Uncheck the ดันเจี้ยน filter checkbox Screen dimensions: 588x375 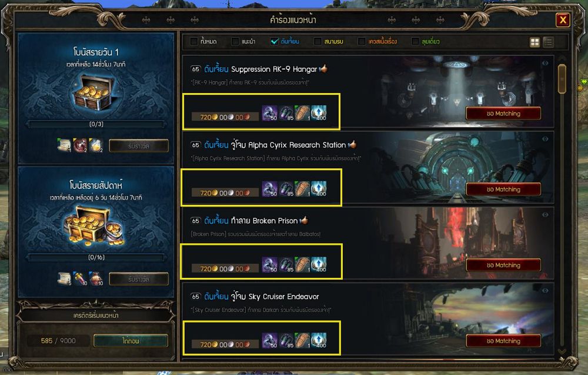[x=274, y=41]
